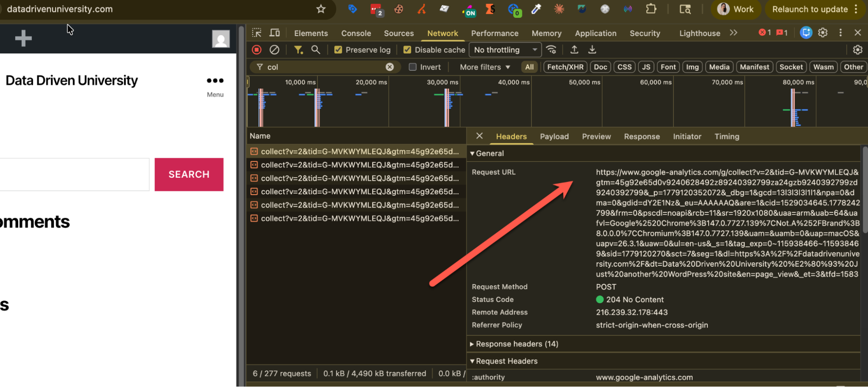Switch to the Preview tab
This screenshot has width=868, height=387.
tap(596, 136)
